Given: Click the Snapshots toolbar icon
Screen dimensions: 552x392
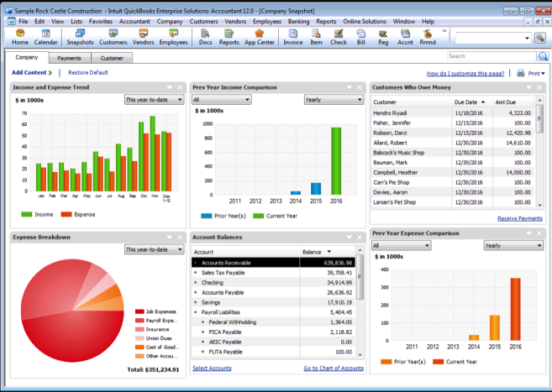Looking at the screenshot, I should pyautogui.click(x=80, y=37).
